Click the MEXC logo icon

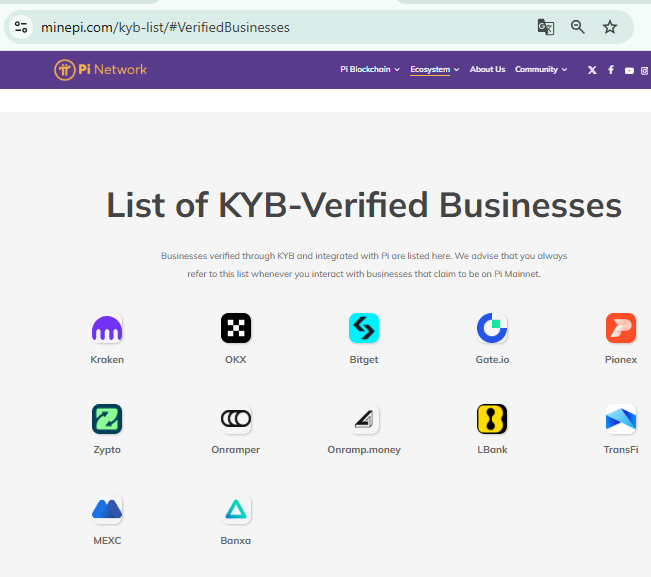[x=107, y=509]
